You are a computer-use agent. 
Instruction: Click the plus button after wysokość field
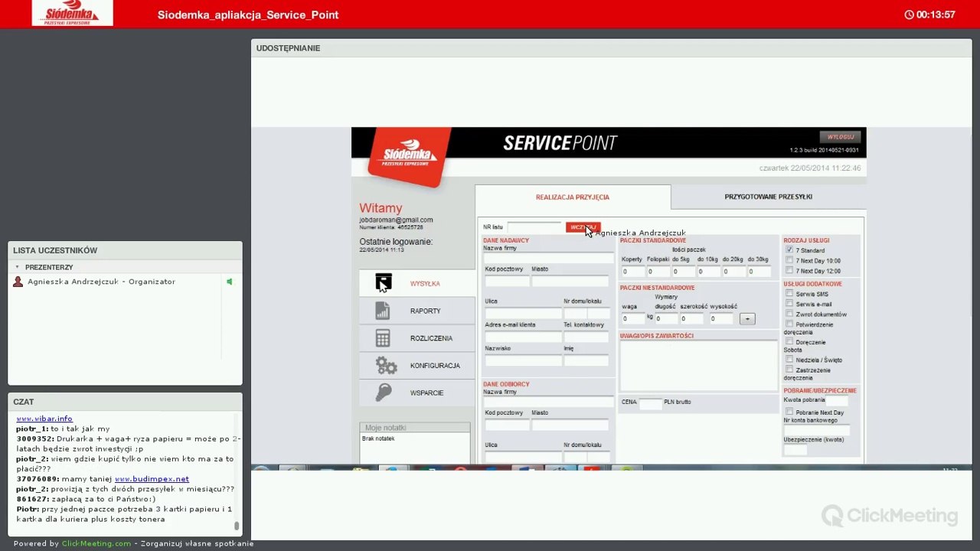[747, 318]
